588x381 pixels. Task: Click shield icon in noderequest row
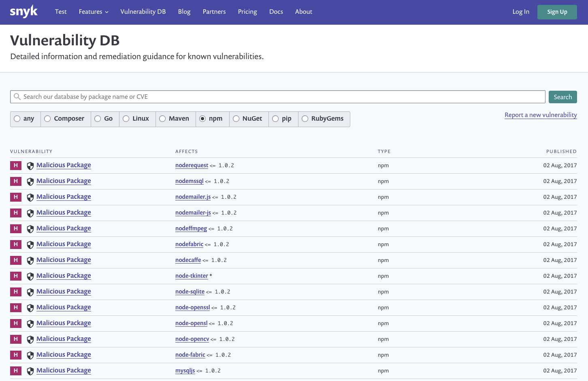[30, 166]
